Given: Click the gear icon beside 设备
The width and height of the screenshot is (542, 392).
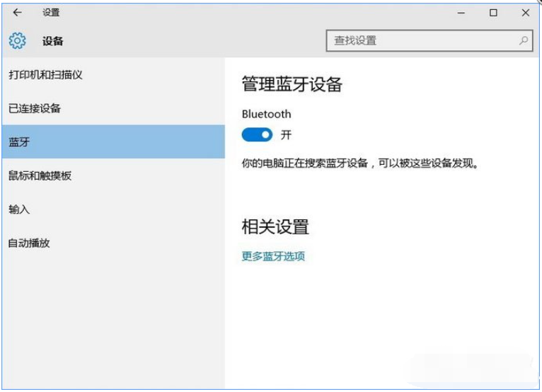Looking at the screenshot, I should pyautogui.click(x=17, y=41).
